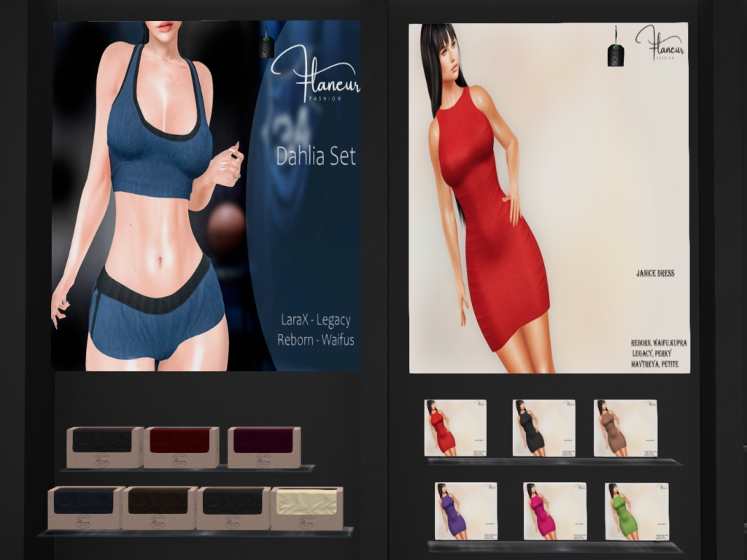Select the plum purple Dahlia Set box
This screenshot has height=560, width=747.
(264, 447)
